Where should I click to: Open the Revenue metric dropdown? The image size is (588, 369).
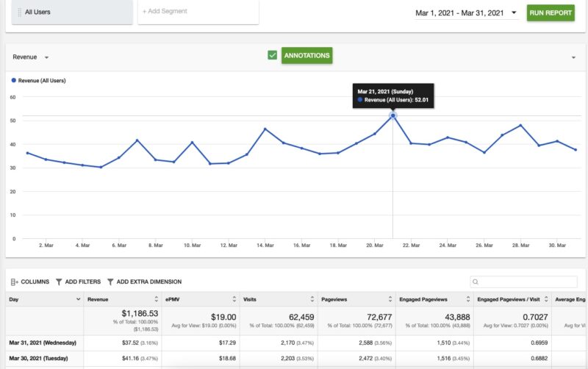click(46, 57)
